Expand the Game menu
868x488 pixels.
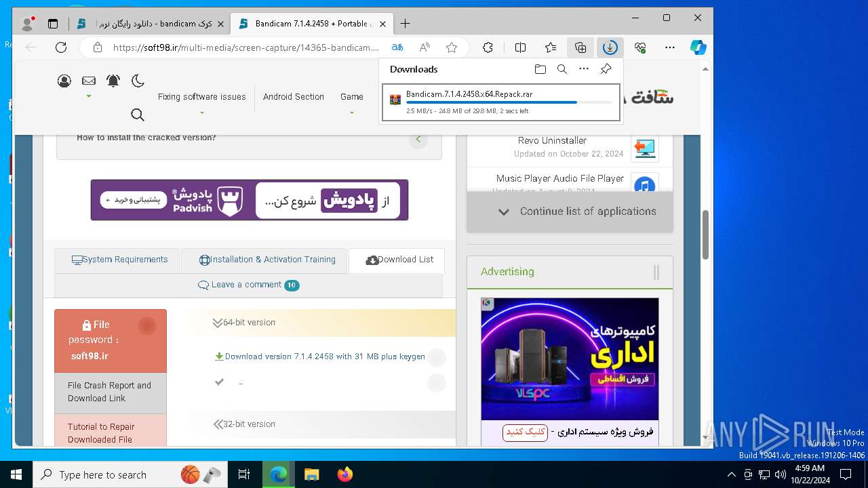pos(352,97)
